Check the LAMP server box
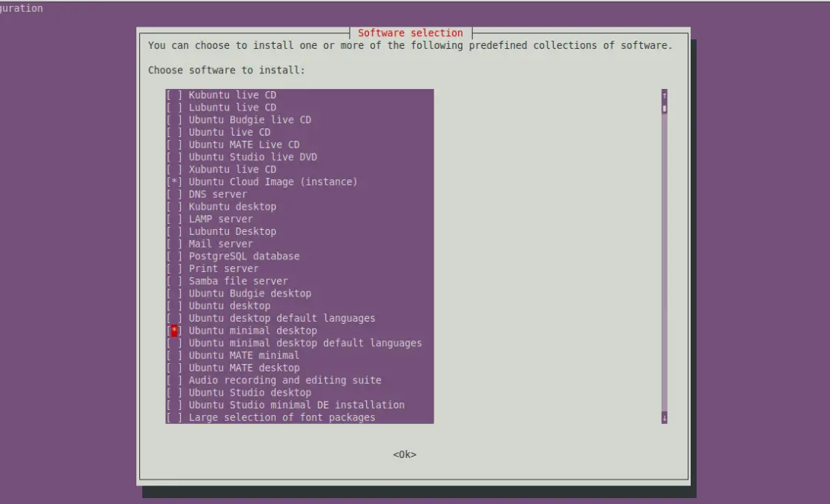This screenshot has width=830, height=504. coord(174,219)
